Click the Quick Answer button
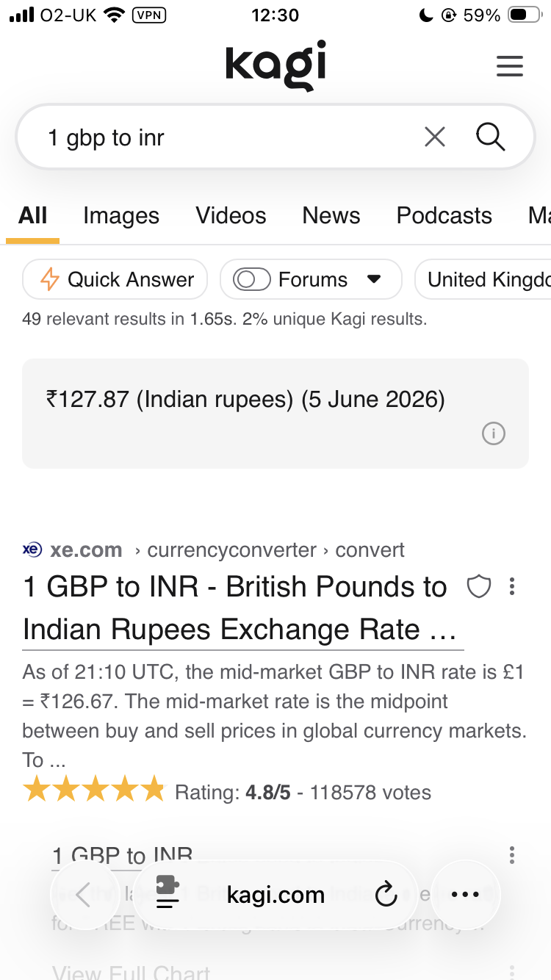This screenshot has height=980, width=551. click(115, 279)
